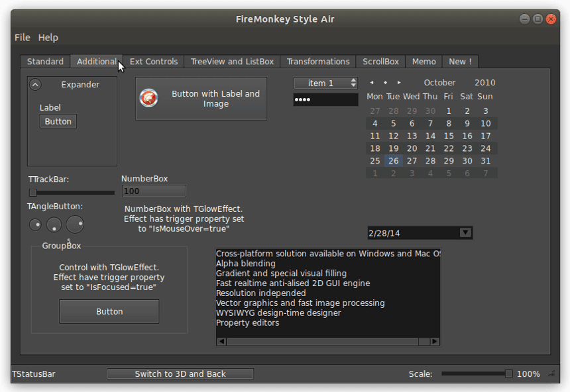Viewport: 570px width, 392px height.
Task: Open the Transformations tab
Action: [x=318, y=62]
